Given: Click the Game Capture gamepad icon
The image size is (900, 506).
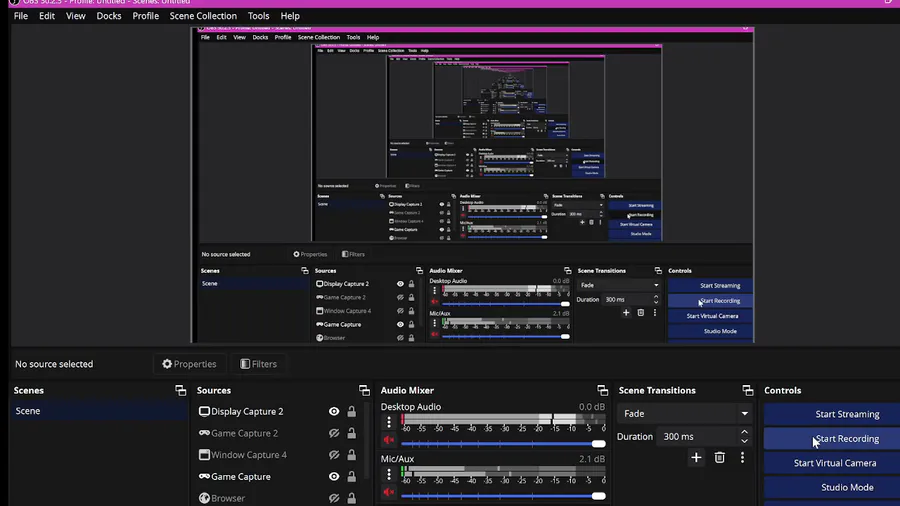Looking at the screenshot, I should [x=204, y=477].
